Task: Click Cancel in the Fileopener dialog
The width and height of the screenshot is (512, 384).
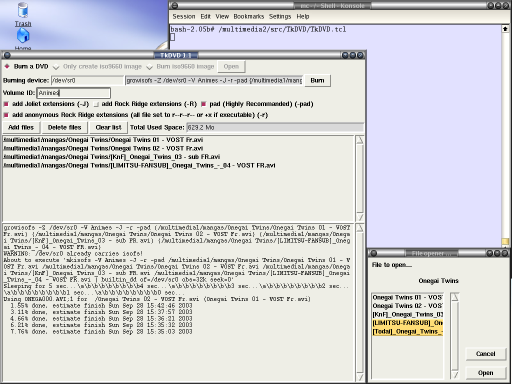Action: (485, 354)
